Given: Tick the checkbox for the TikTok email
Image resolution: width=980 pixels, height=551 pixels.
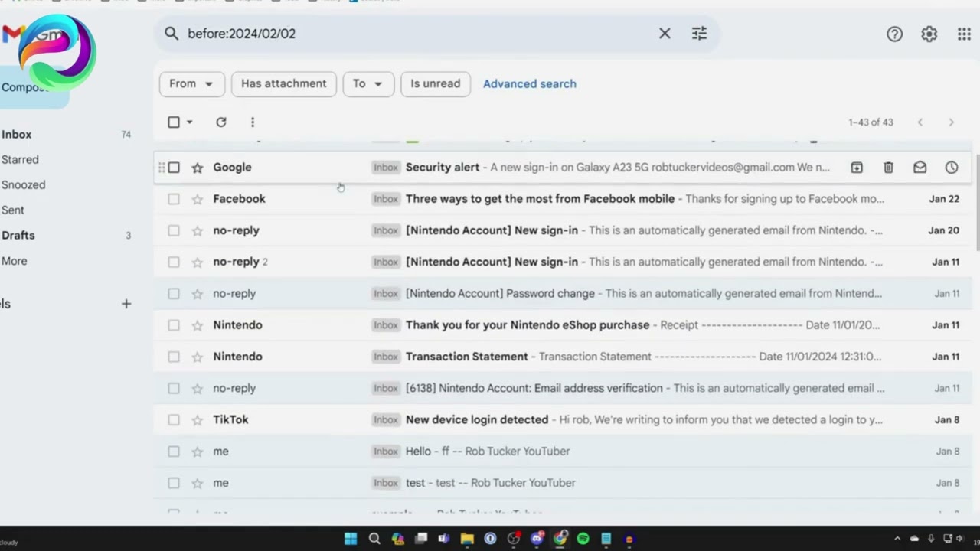Looking at the screenshot, I should tap(174, 419).
